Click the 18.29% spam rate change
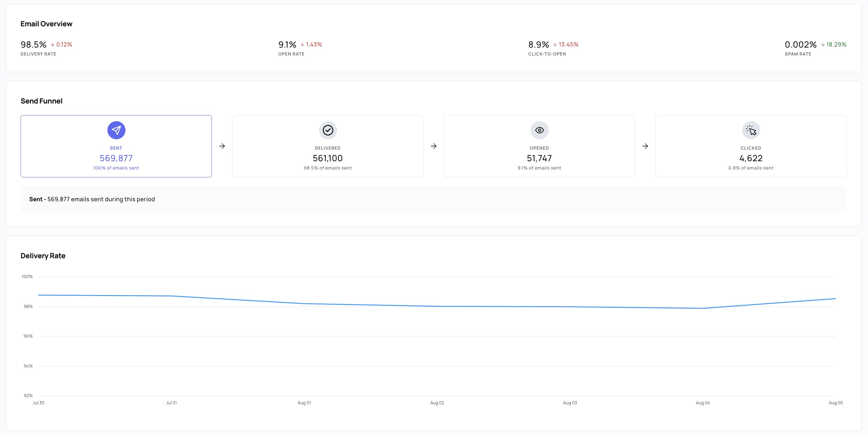Screen dimensions: 868x435 836,45
